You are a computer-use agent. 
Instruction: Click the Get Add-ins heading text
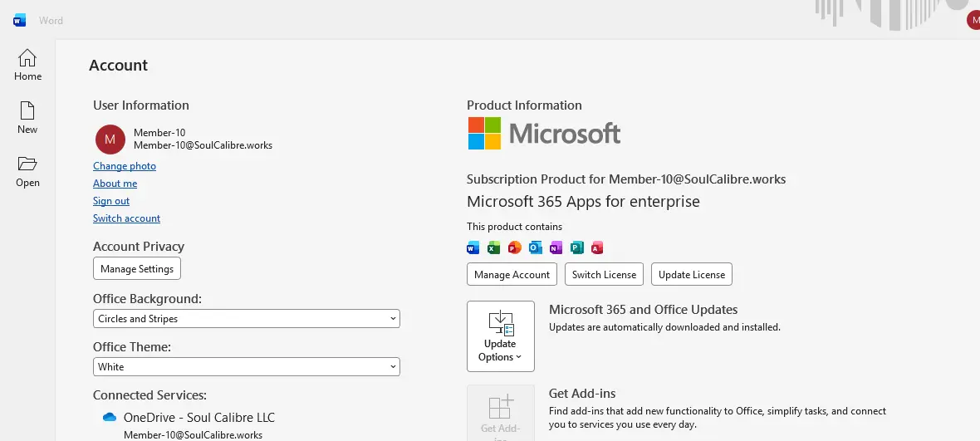coord(582,394)
